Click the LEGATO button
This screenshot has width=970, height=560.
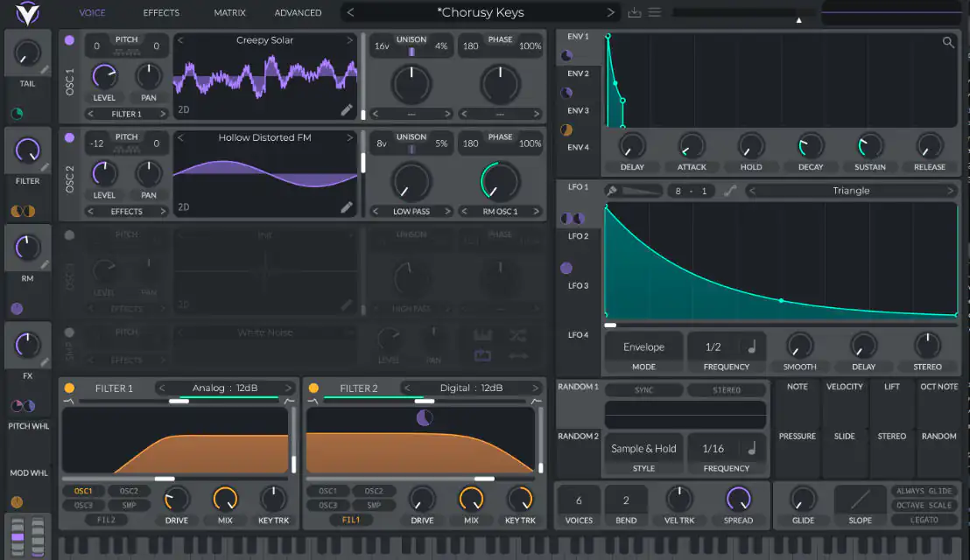pos(924,520)
